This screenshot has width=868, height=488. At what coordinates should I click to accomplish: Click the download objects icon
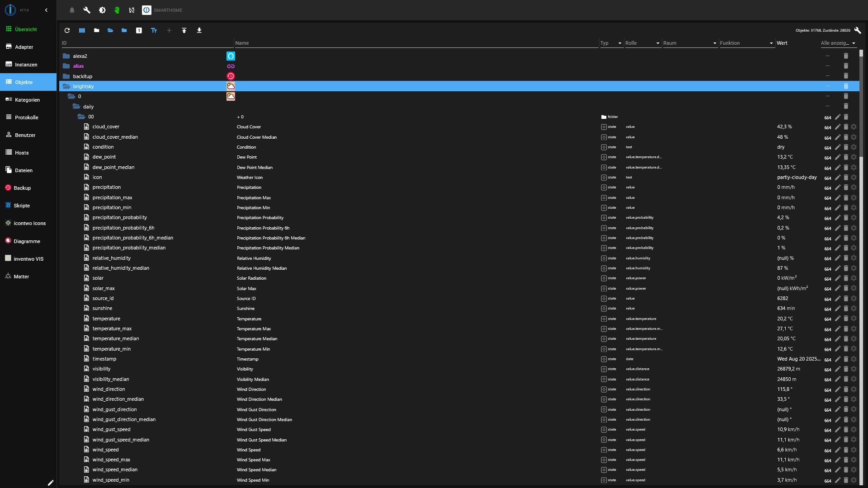click(x=199, y=30)
